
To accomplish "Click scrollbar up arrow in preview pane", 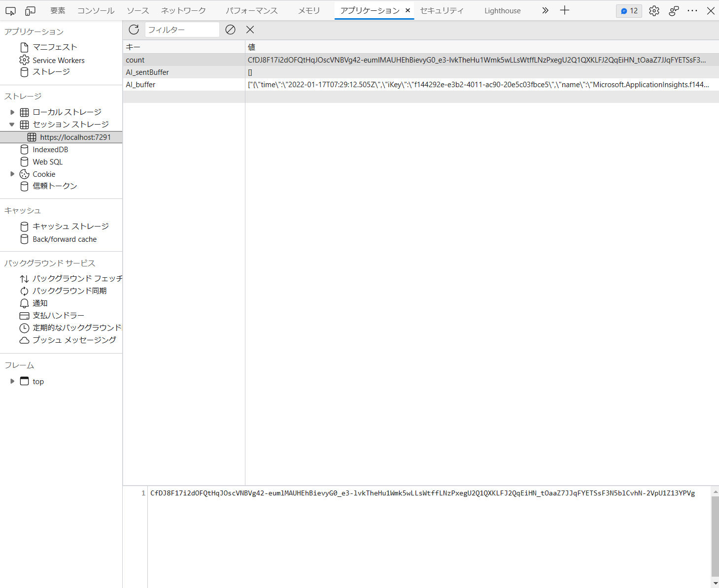I will point(715,491).
